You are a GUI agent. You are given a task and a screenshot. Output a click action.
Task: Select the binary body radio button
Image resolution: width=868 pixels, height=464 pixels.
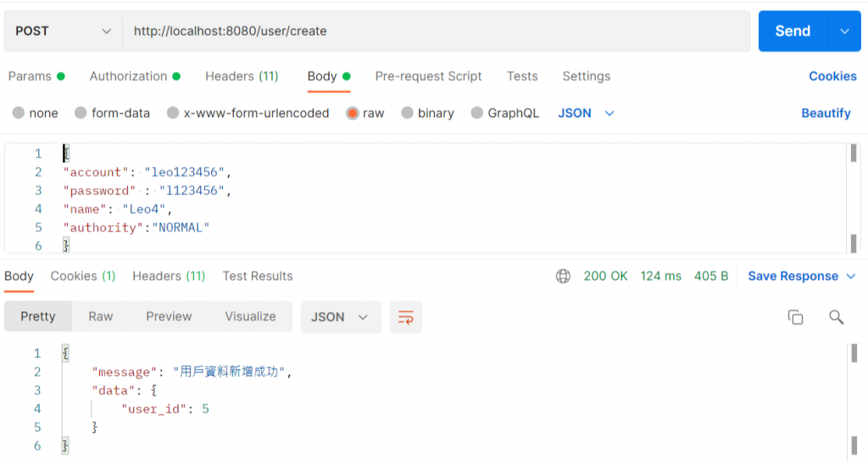click(408, 113)
